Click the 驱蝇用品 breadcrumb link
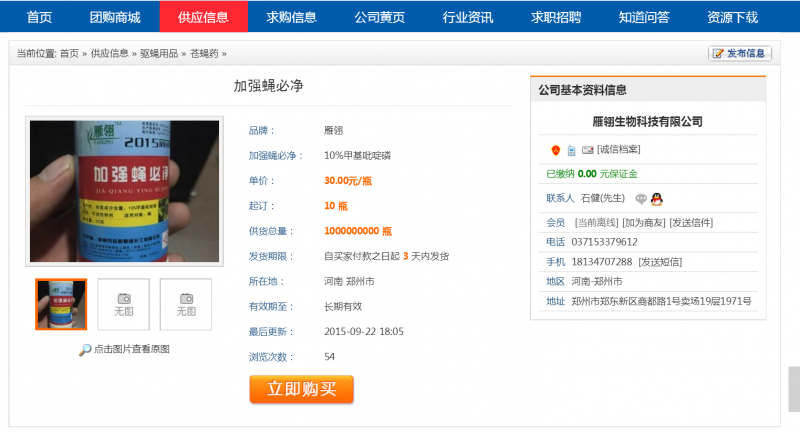Viewport: 800px width, 432px height. point(160,54)
